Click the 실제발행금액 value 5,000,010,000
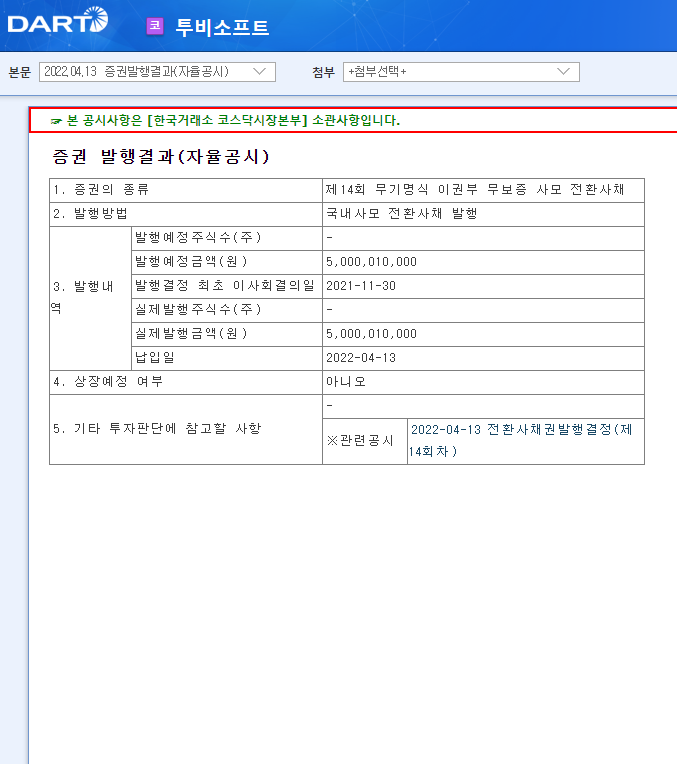Screen dimensions: 677x764 tap(371, 334)
